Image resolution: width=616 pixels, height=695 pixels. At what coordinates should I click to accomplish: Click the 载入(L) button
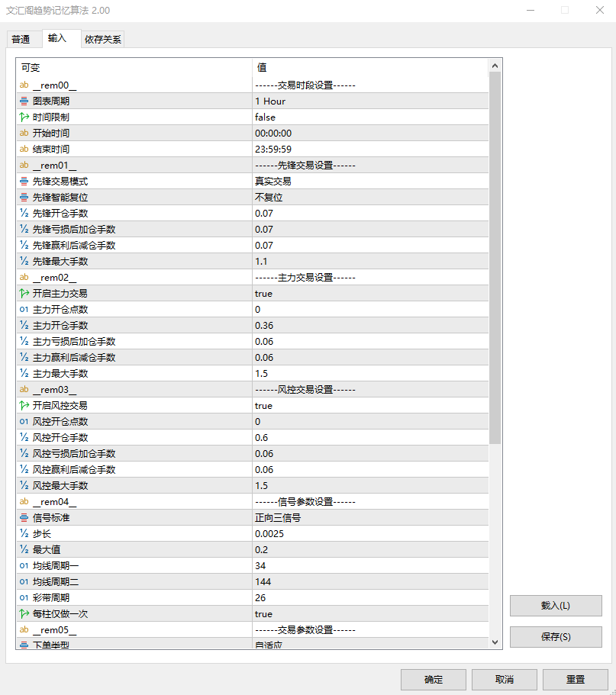[555, 606]
